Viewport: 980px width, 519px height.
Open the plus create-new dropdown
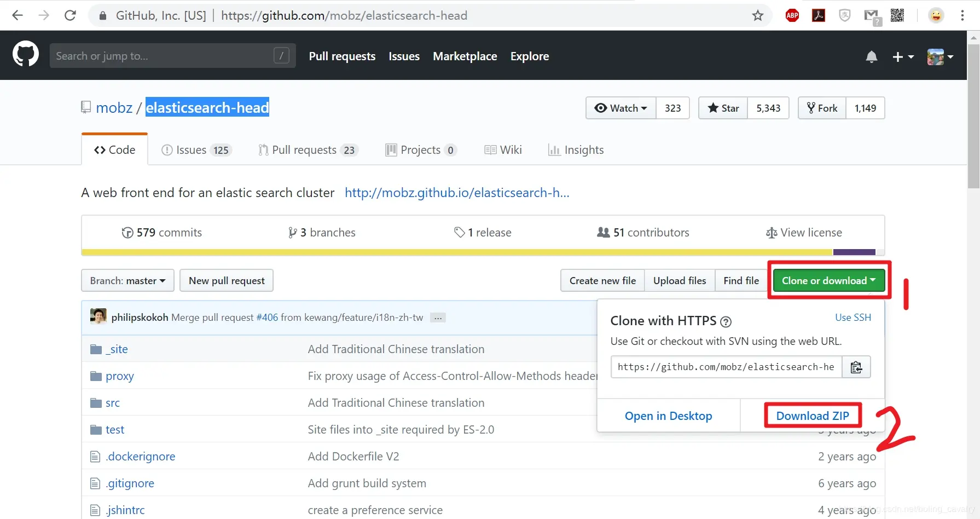click(x=903, y=56)
